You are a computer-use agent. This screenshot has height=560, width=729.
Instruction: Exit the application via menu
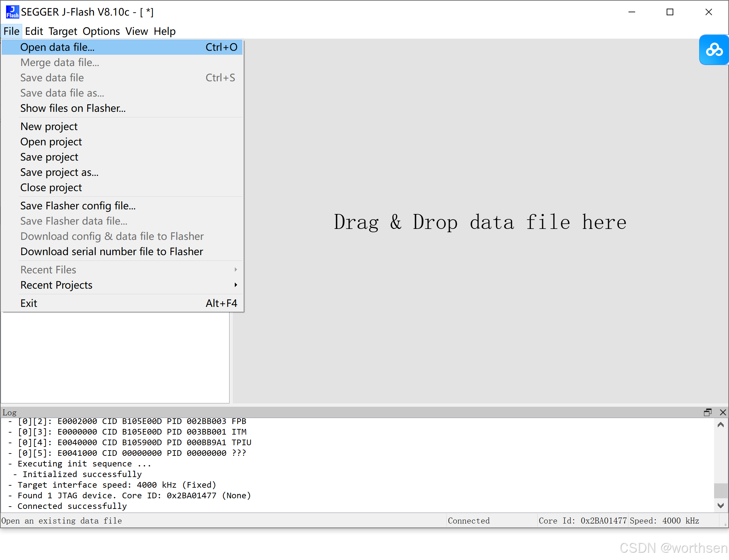tap(29, 303)
